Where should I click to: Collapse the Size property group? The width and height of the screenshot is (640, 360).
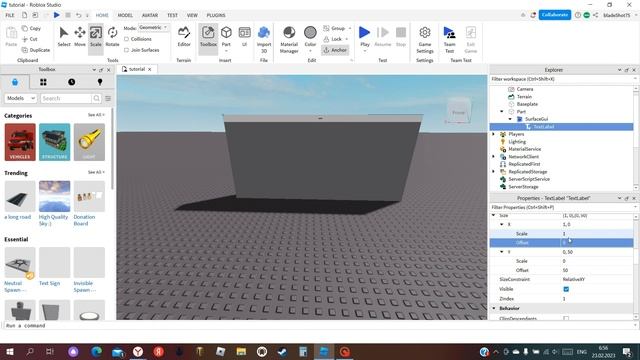[493, 215]
